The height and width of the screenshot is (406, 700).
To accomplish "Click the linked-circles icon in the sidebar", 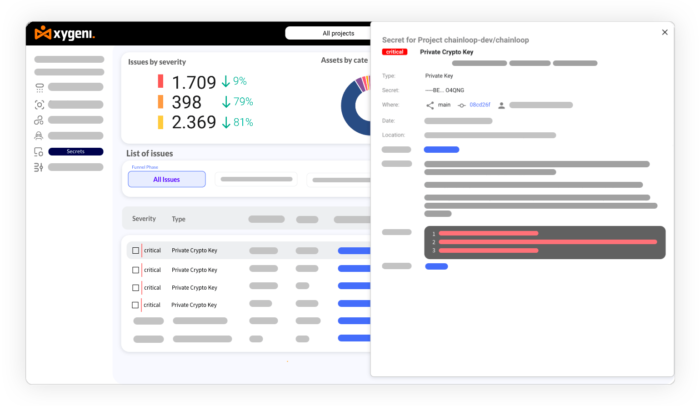I will click(x=39, y=120).
